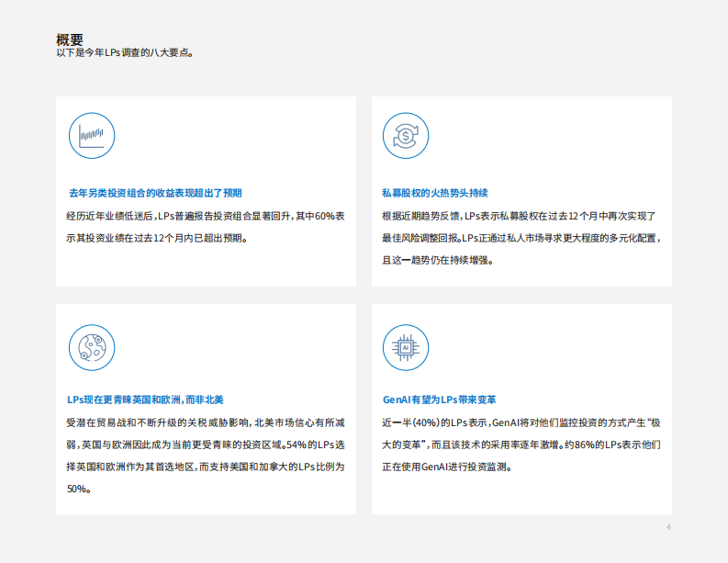Click the "50%。" text ending the third card
Screen dimensions: 728x563
78,490
